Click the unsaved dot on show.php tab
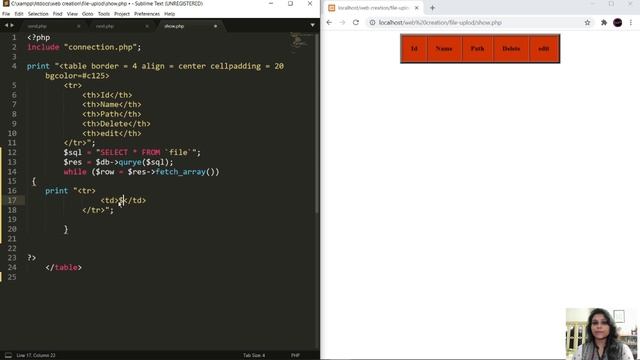Viewport: 640px width, 360px height. pos(216,26)
